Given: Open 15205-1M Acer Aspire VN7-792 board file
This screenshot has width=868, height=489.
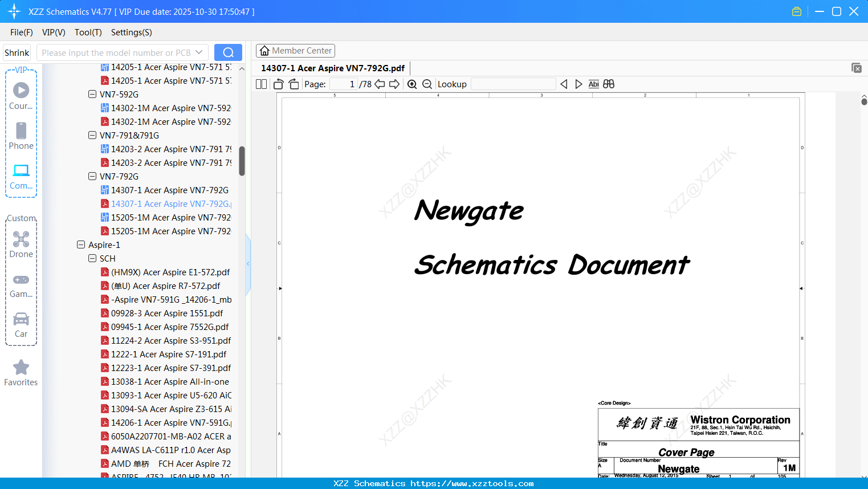Looking at the screenshot, I should pos(166,217).
